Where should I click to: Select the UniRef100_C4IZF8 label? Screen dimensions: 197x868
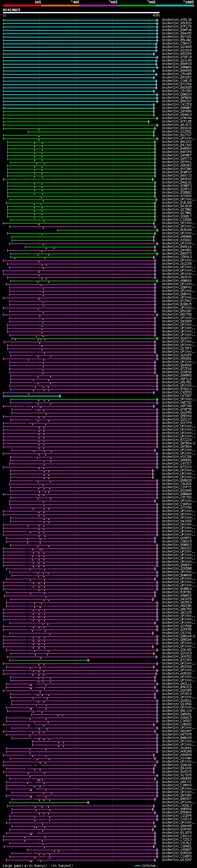click(x=177, y=104)
